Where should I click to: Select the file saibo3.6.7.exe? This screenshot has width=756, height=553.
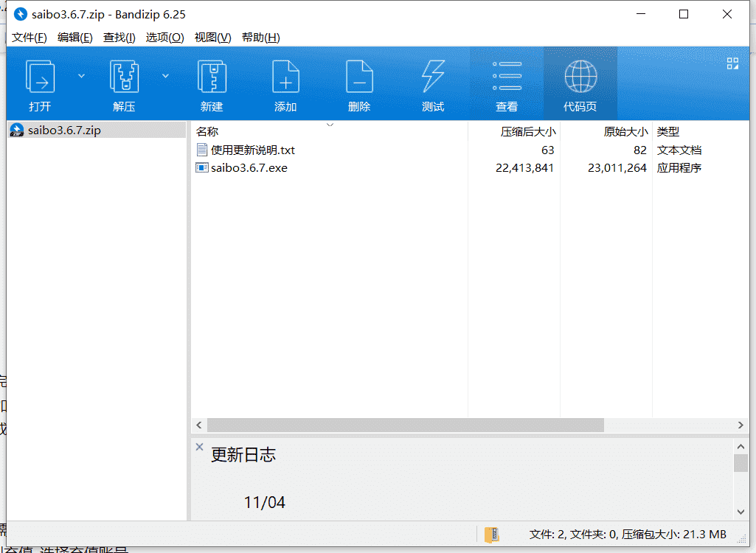pos(249,168)
